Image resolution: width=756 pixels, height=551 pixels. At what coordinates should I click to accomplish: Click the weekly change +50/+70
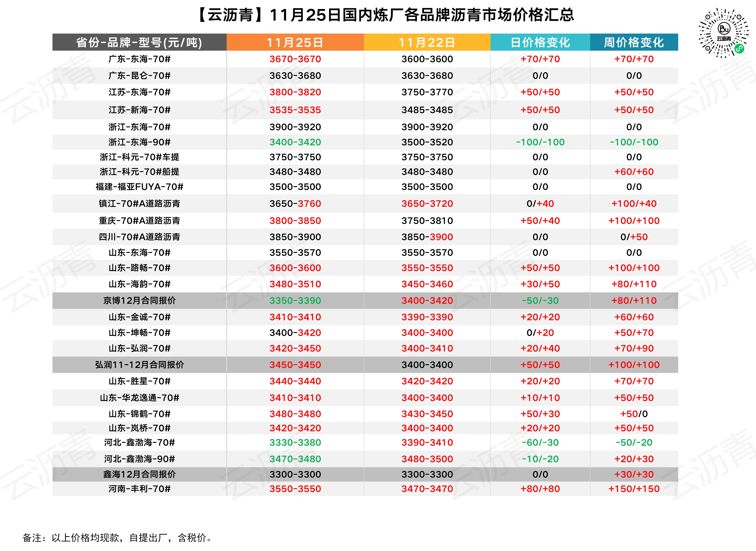(634, 333)
